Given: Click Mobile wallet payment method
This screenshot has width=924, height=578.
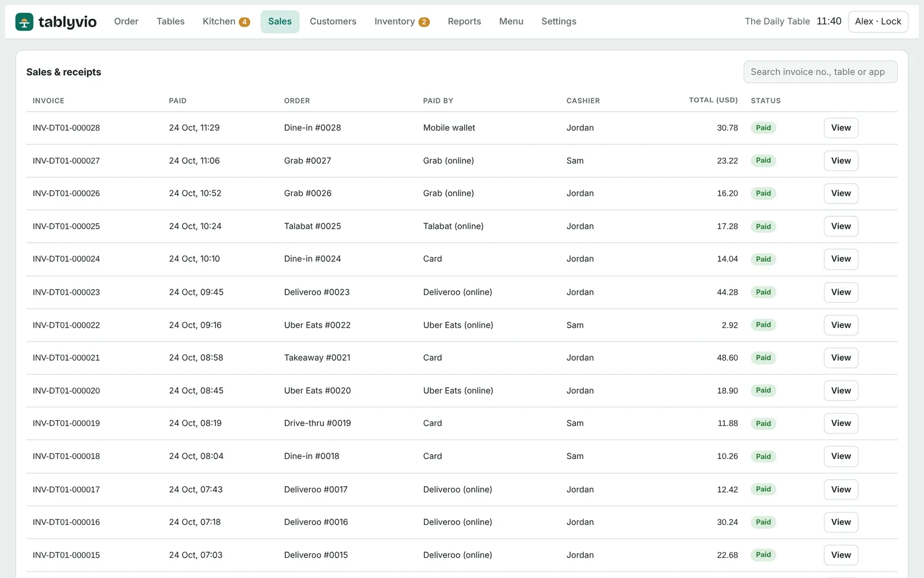Looking at the screenshot, I should point(449,128).
